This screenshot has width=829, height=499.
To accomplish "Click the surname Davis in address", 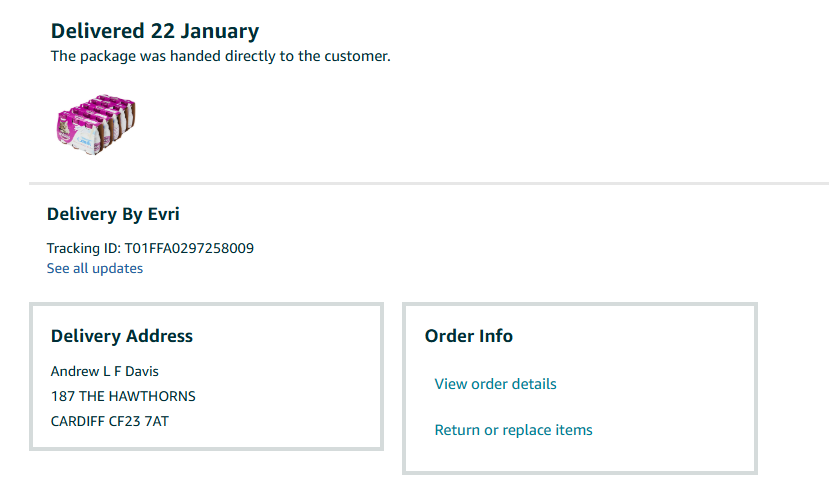I will 139,371.
